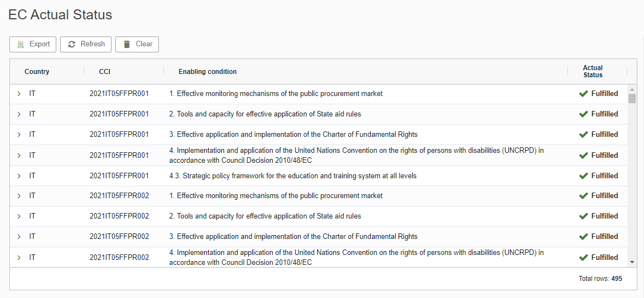Viewport: 644px width, 298px height.
Task: Click the green Fulfilled checkmark in first row
Action: click(583, 94)
